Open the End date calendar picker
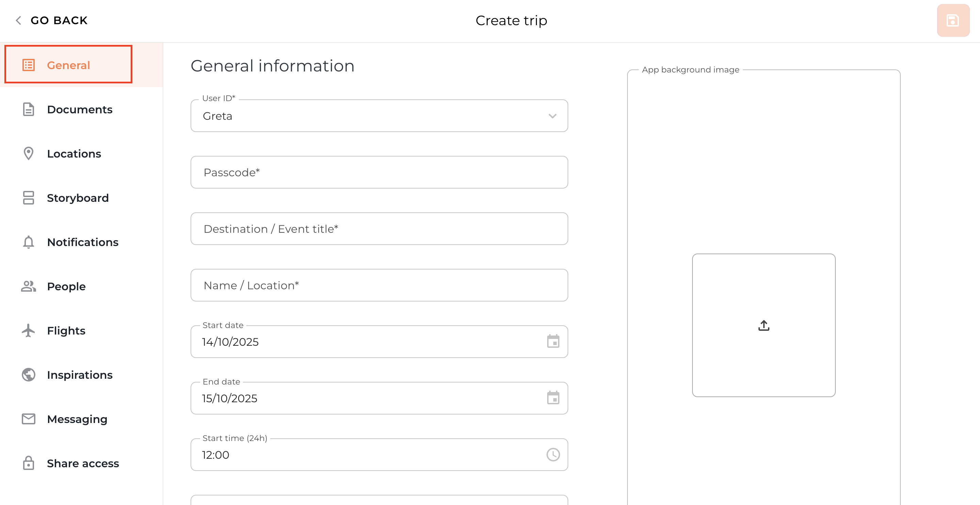Image resolution: width=980 pixels, height=505 pixels. coord(553,398)
